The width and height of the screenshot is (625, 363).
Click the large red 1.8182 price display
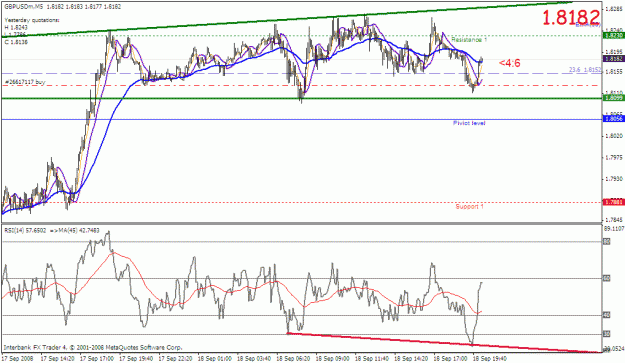(571, 18)
